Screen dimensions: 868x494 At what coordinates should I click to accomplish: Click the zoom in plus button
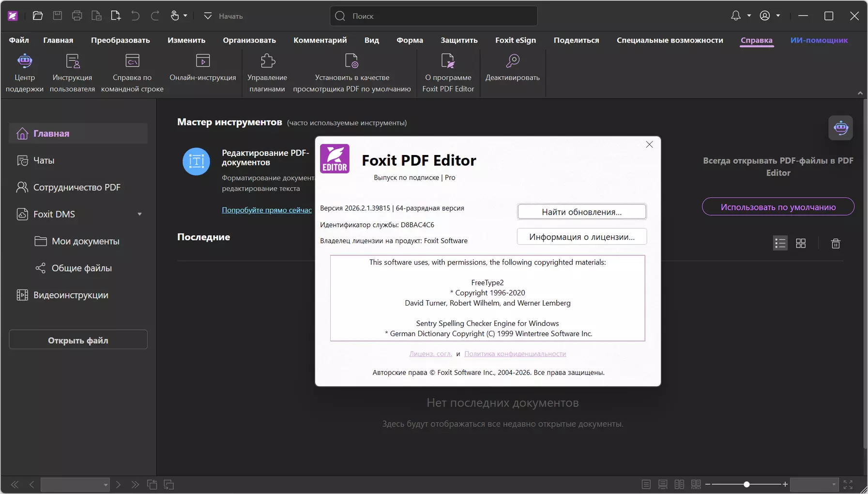[x=785, y=484]
